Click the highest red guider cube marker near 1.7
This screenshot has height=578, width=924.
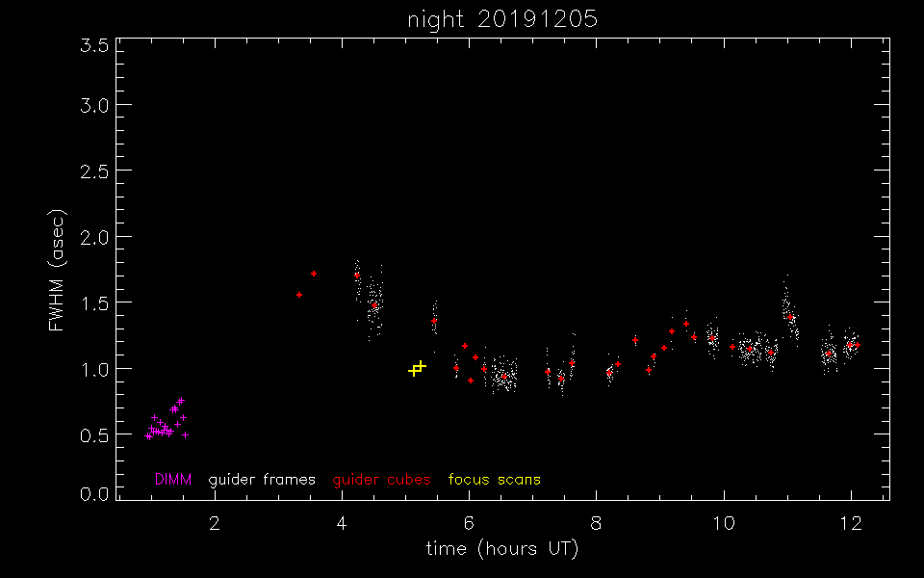click(314, 274)
